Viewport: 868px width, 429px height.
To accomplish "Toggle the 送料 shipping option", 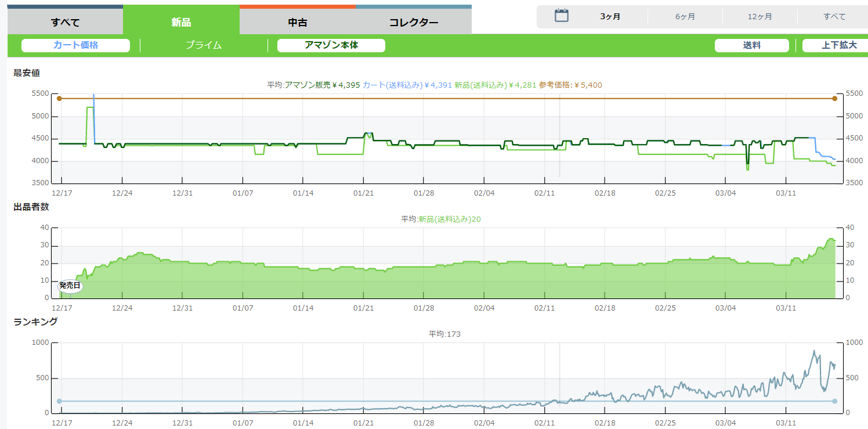I will point(751,45).
